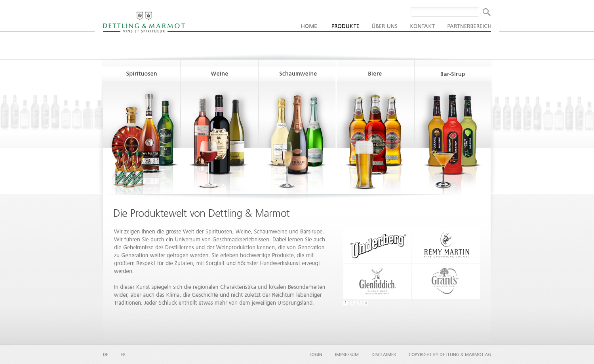Open the HOME menu item

tap(309, 27)
